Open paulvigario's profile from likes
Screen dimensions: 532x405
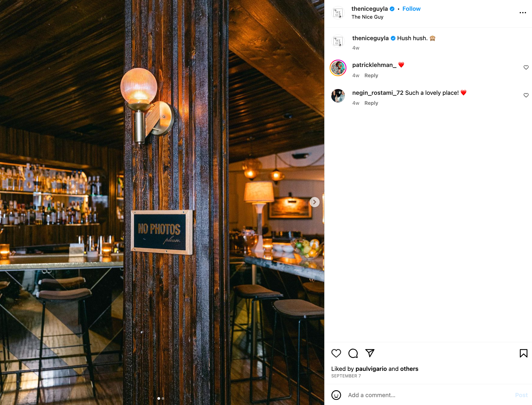point(371,369)
